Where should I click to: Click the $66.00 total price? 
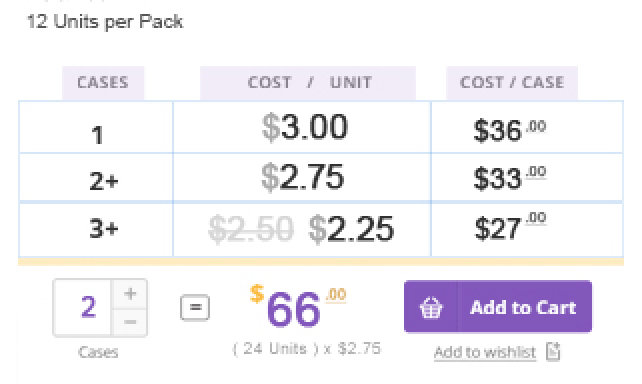[298, 307]
